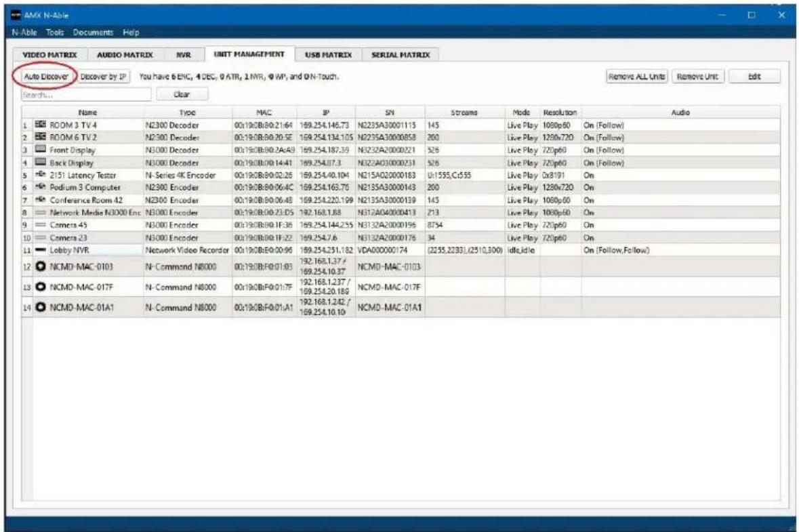
Task: Click the Camera 45 name cell
Action: [88, 225]
